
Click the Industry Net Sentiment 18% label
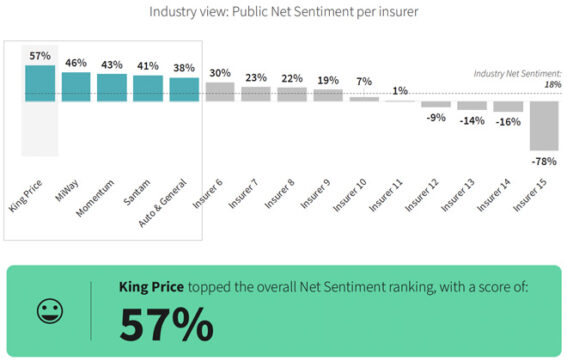pyautogui.click(x=517, y=79)
